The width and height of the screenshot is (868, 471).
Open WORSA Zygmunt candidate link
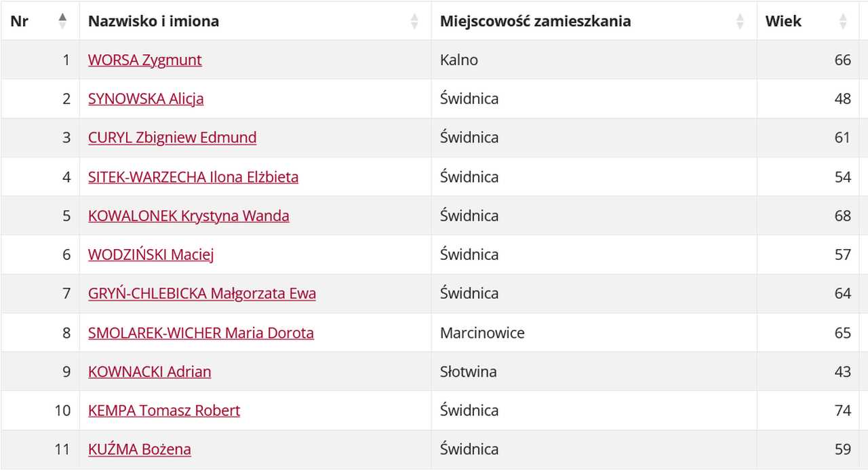[x=145, y=60]
